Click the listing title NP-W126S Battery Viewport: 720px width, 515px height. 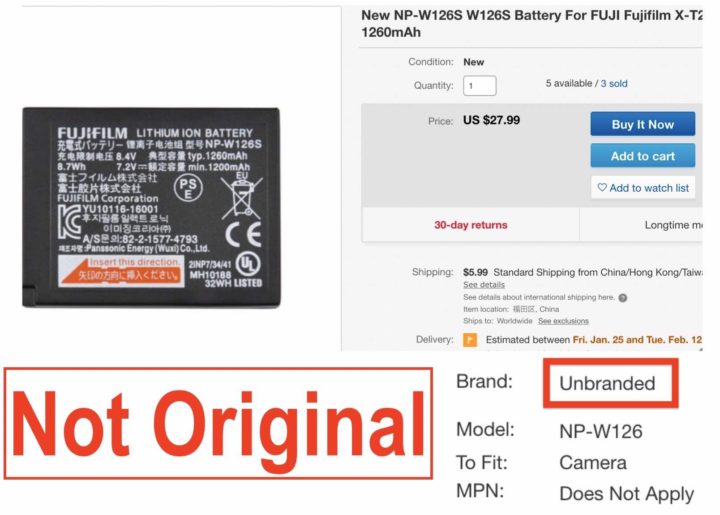(x=531, y=23)
